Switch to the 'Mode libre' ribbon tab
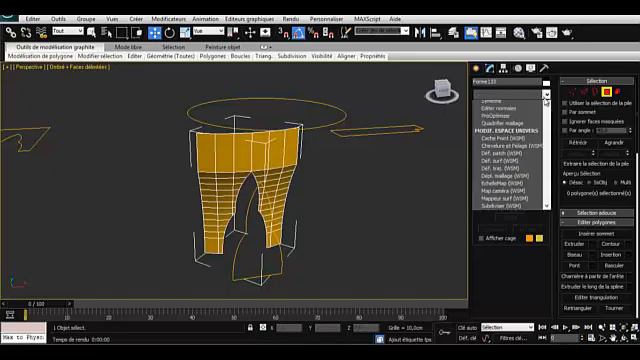This screenshot has width=640, height=360. pos(128,47)
